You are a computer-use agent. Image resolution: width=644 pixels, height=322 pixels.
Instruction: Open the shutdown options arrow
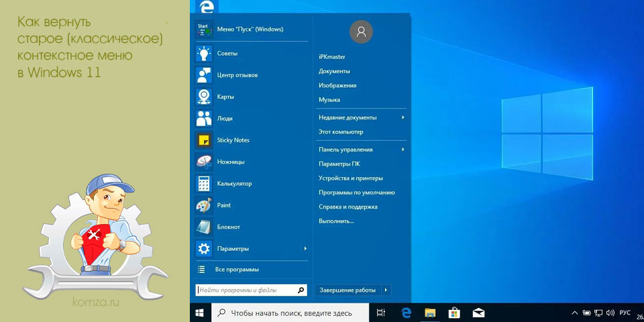click(x=386, y=290)
